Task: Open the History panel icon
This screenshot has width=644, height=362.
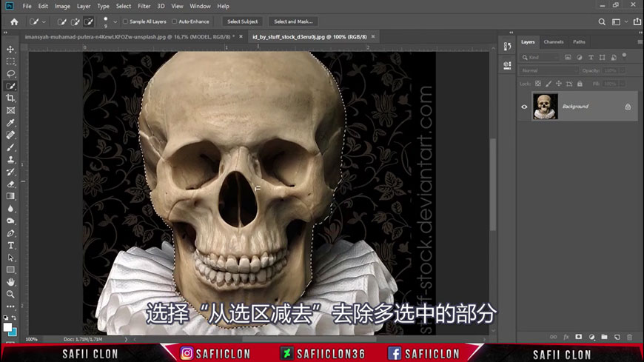Action: 508,47
